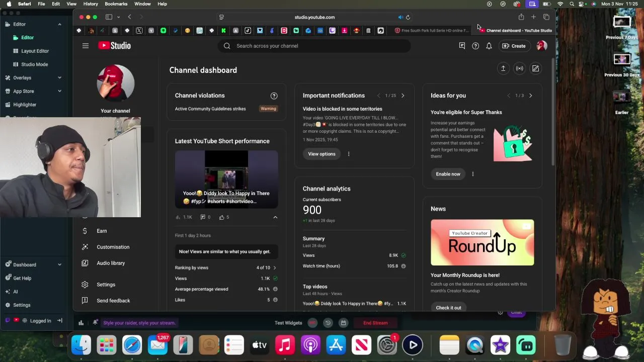Open Channel violations help icon
The image size is (644, 362).
274,96
